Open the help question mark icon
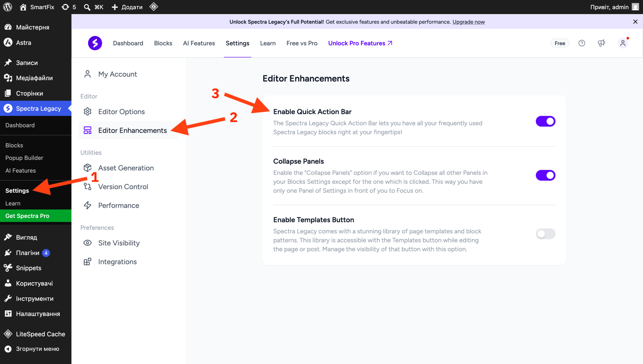Image resolution: width=643 pixels, height=364 pixels. tap(582, 43)
